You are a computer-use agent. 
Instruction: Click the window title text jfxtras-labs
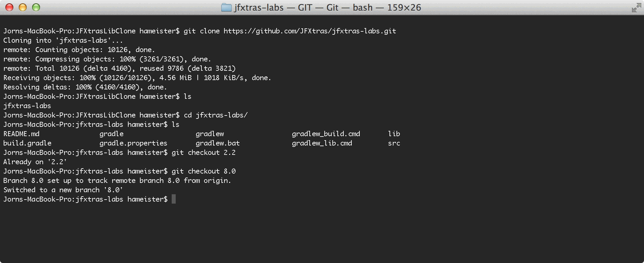coord(259,7)
